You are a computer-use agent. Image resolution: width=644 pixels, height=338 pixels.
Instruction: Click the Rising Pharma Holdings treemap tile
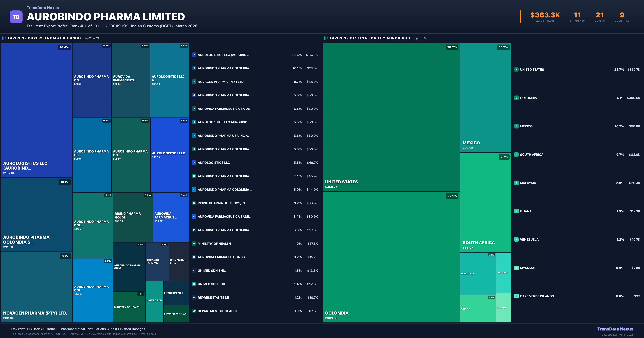pyautogui.click(x=133, y=217)
